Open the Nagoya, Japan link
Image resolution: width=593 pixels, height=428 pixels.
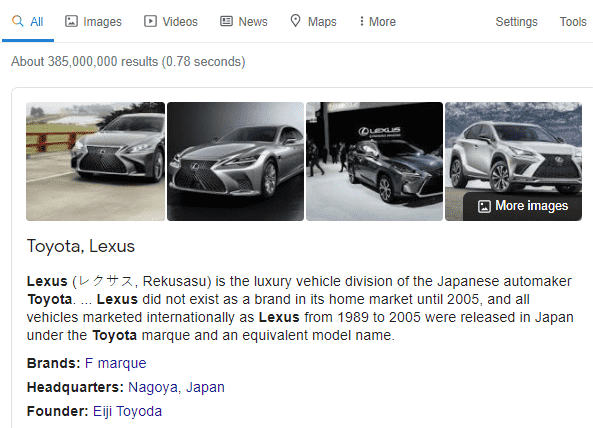(x=176, y=387)
